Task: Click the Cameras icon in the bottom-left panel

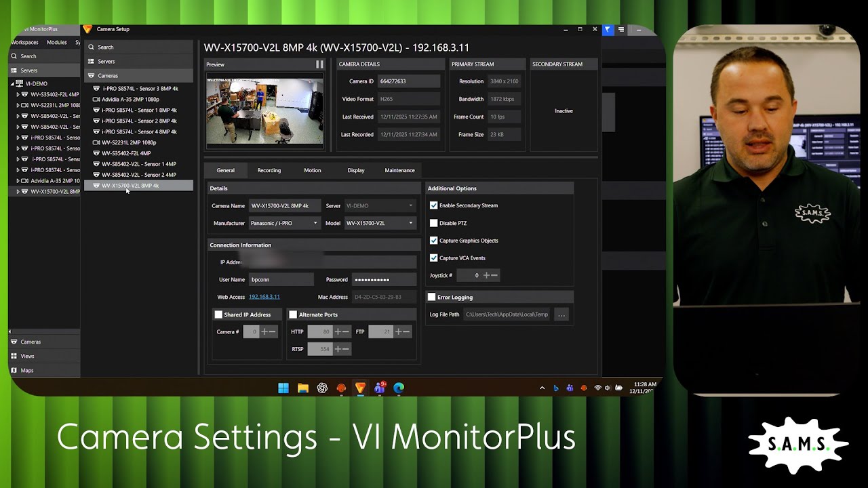Action: [x=14, y=342]
